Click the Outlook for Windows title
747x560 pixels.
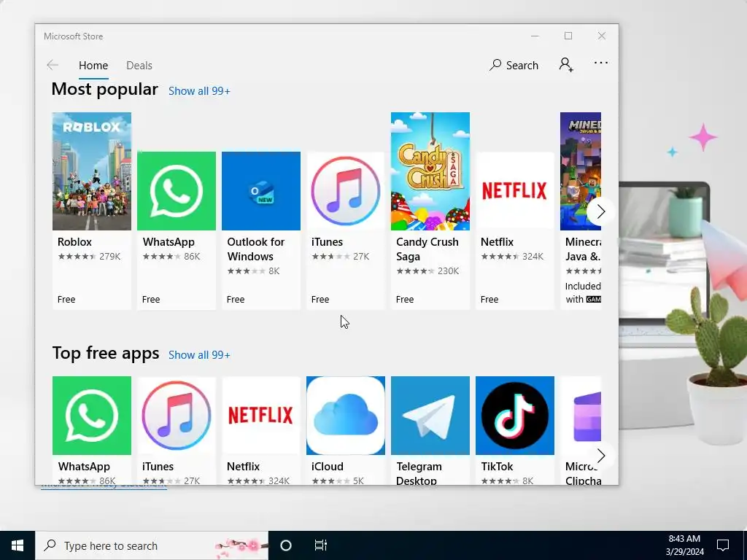pos(256,249)
